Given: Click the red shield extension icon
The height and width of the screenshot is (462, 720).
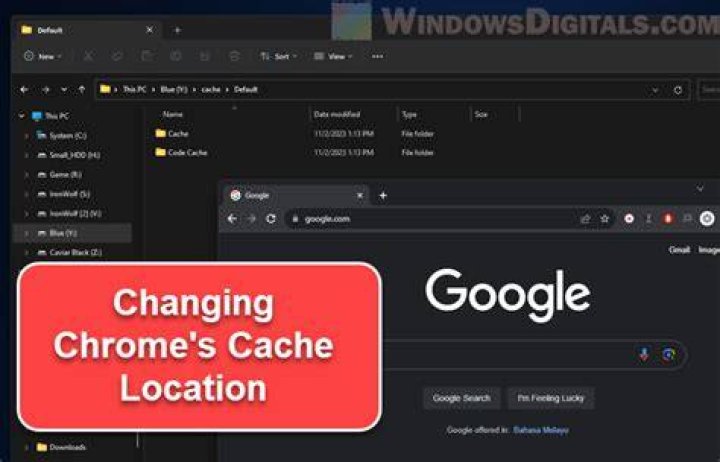Looking at the screenshot, I should 668,219.
